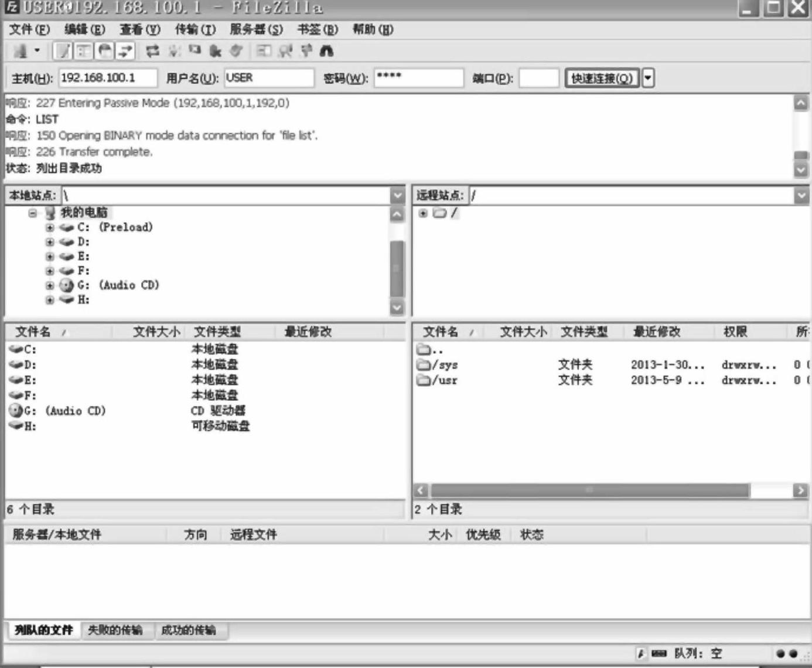
Task: Toggle directory comparison in the toolbar
Action: [x=285, y=51]
